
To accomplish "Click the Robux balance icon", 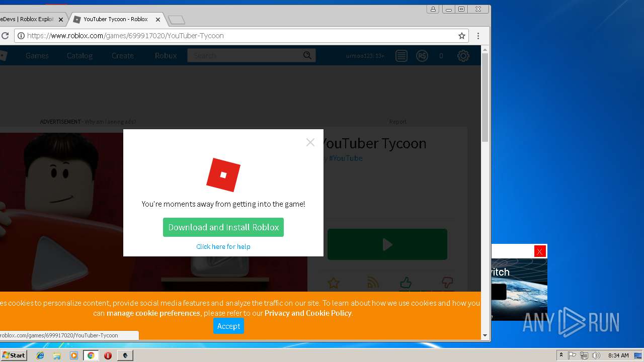I will [422, 56].
